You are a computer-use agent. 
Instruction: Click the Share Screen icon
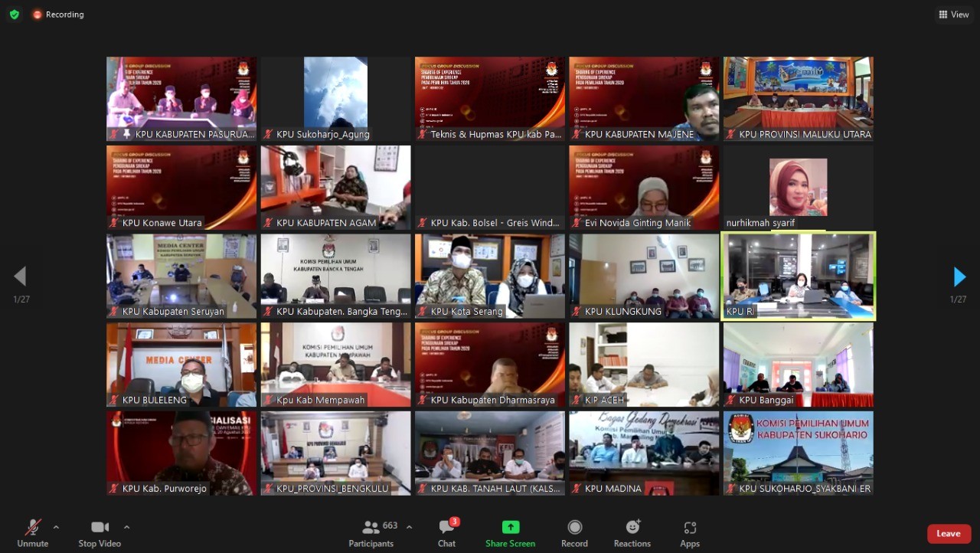[x=510, y=533]
